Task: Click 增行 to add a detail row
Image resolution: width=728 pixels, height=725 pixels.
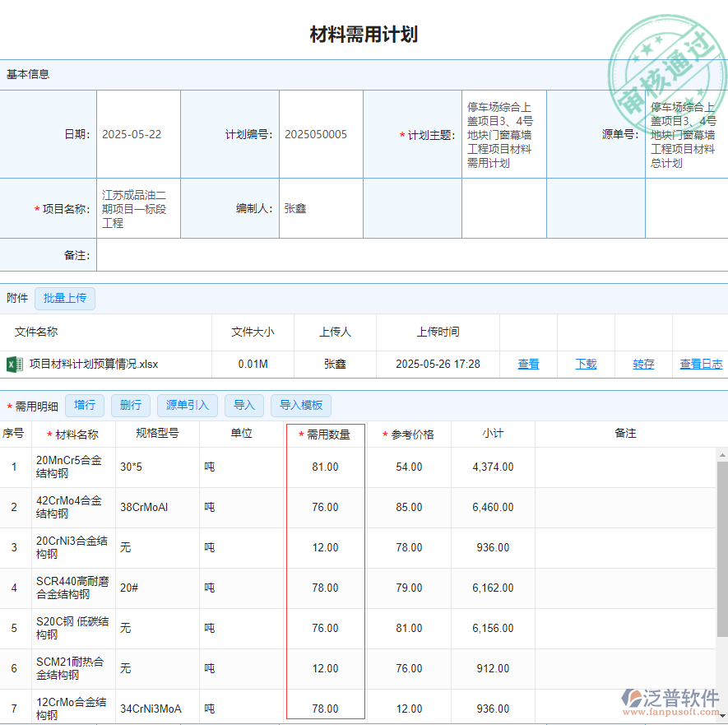Action: click(85, 405)
